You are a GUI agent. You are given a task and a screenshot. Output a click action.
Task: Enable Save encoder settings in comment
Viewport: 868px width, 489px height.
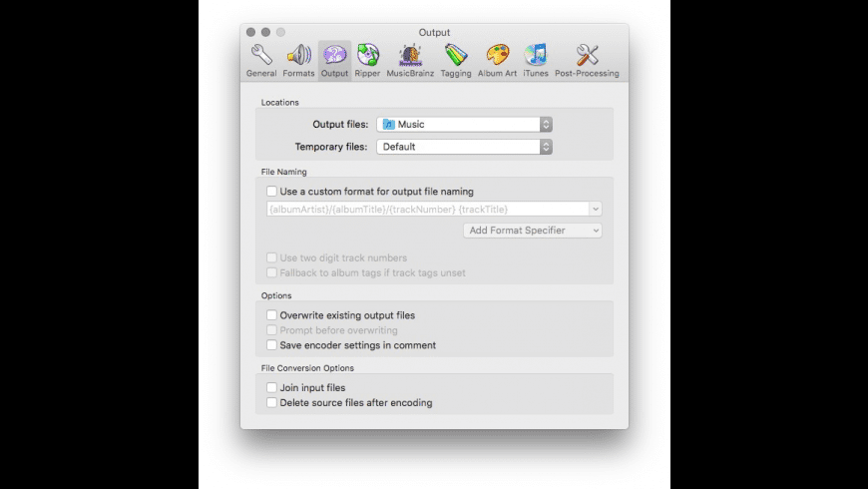(271, 345)
